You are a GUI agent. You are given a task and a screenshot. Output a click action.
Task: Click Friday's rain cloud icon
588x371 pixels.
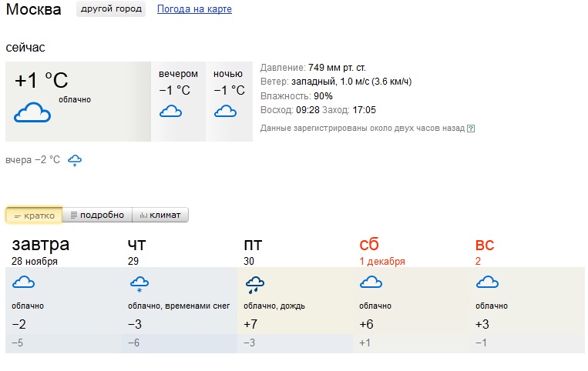pos(255,286)
